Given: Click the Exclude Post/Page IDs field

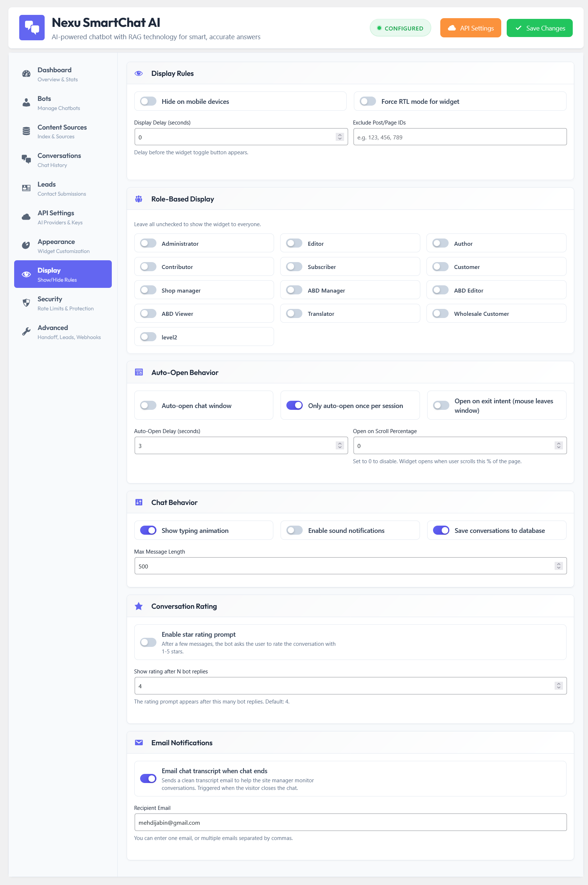Looking at the screenshot, I should tap(460, 137).
